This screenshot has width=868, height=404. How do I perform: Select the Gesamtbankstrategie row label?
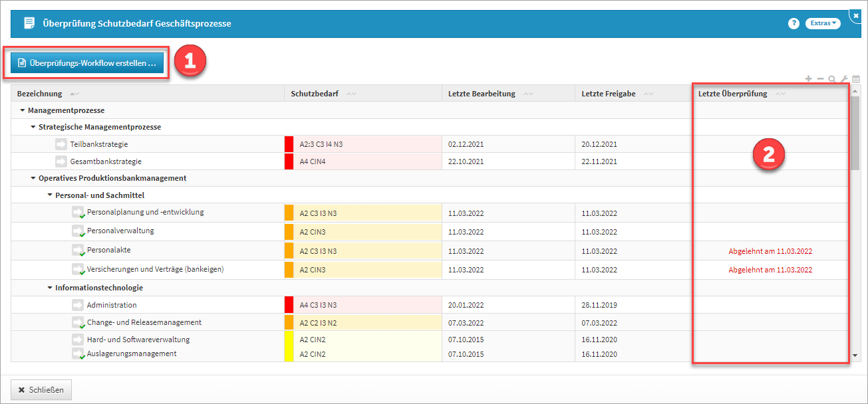(106, 161)
